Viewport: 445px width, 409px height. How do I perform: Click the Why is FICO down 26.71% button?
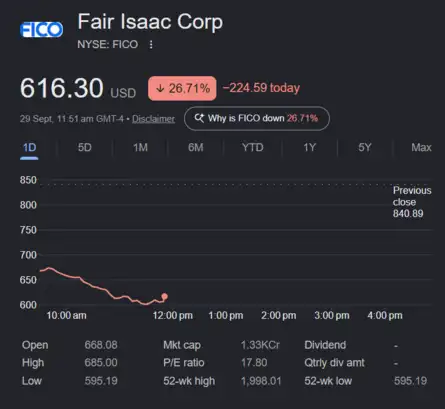pos(257,118)
